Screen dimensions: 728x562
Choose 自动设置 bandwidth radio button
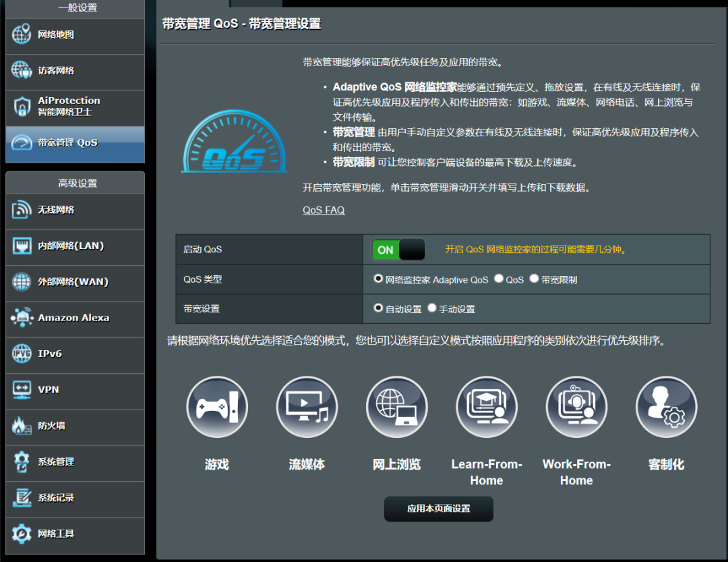click(x=378, y=308)
